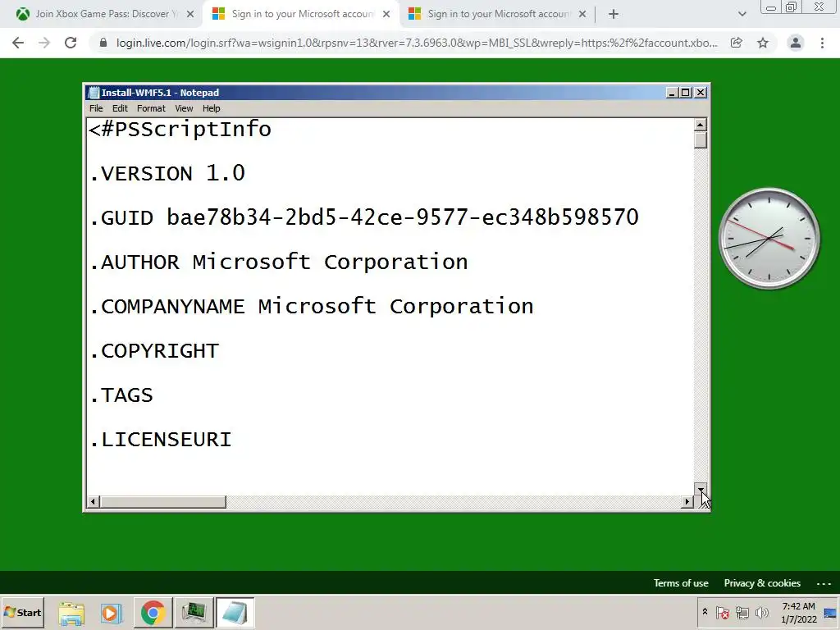The image size is (840, 630).
Task: Open the monitor app taskbar button
Action: click(194, 613)
